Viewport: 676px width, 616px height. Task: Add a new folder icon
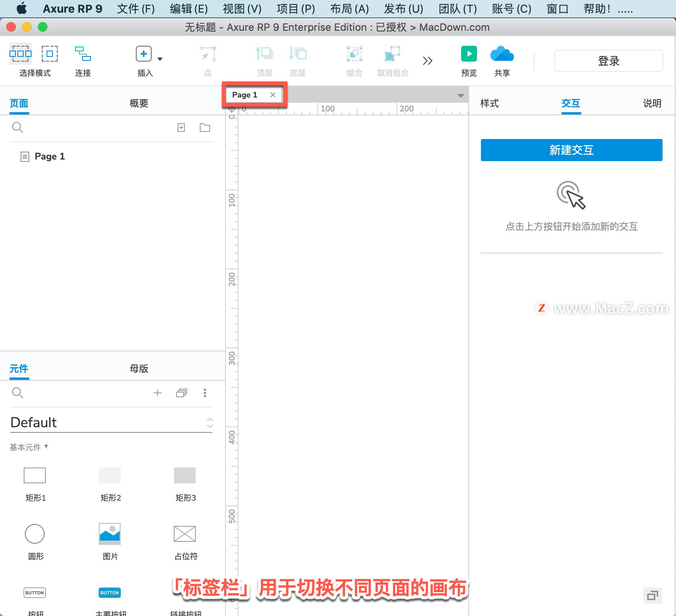(x=205, y=128)
